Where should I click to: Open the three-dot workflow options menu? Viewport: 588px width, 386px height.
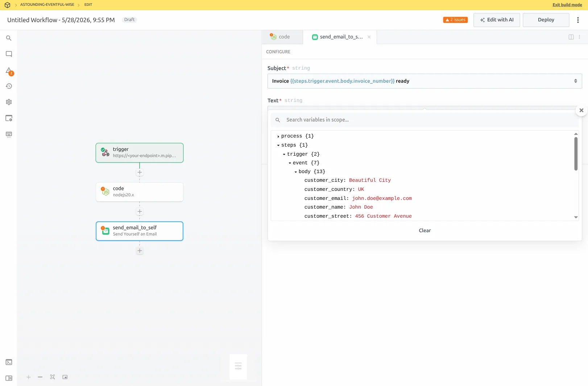[x=578, y=20]
